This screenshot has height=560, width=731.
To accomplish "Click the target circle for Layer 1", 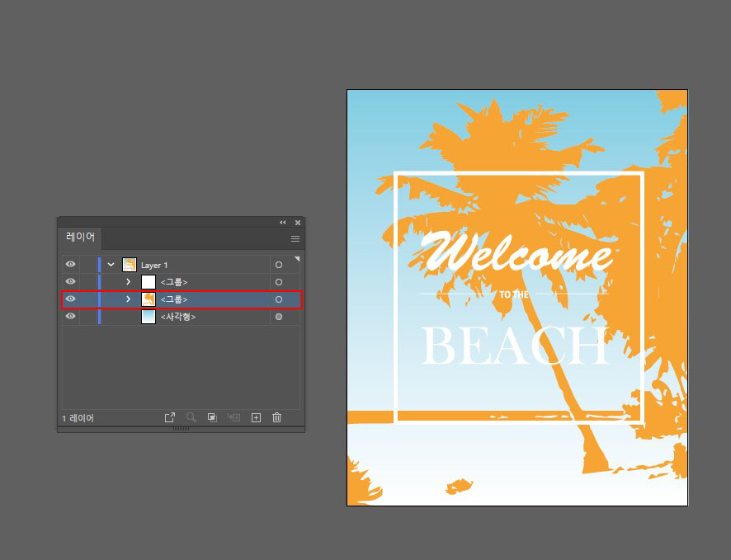I will [x=279, y=265].
